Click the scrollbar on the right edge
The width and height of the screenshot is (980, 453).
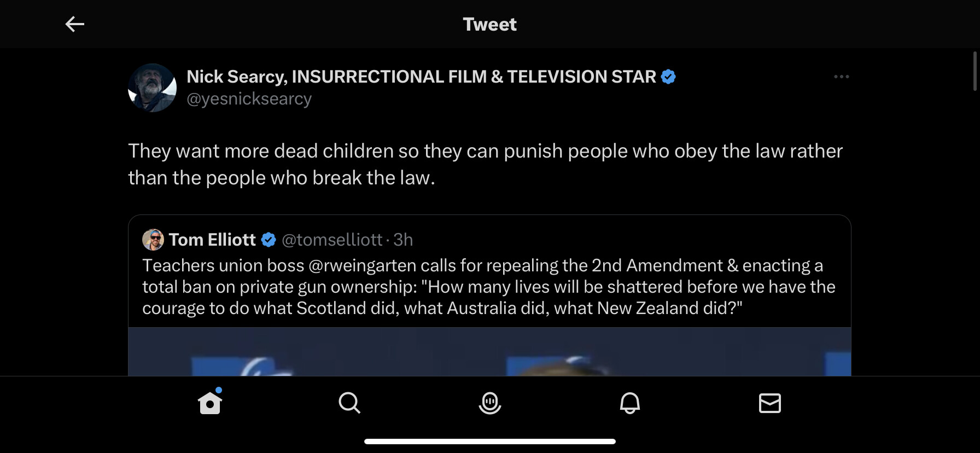tap(975, 71)
